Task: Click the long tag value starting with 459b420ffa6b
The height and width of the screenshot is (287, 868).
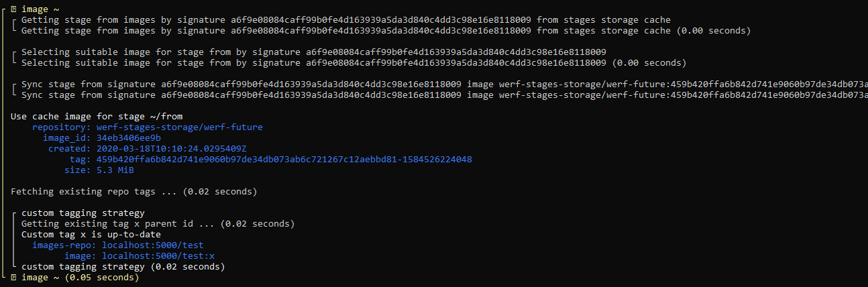Action: click(284, 160)
